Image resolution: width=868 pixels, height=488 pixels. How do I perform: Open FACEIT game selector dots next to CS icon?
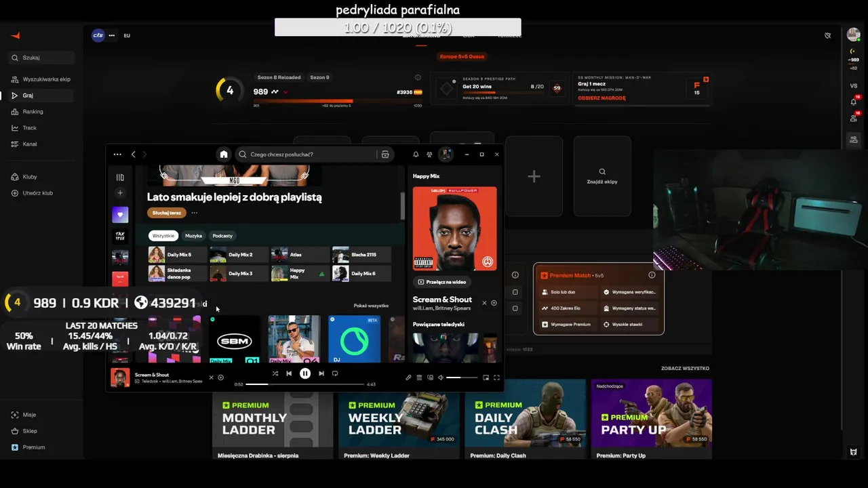click(x=112, y=35)
